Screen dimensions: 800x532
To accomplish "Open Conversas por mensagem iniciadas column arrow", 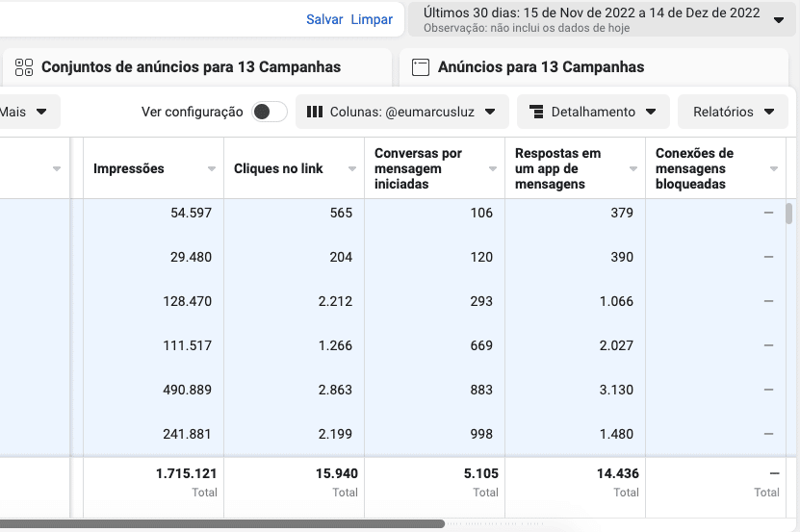I will pyautogui.click(x=493, y=168).
